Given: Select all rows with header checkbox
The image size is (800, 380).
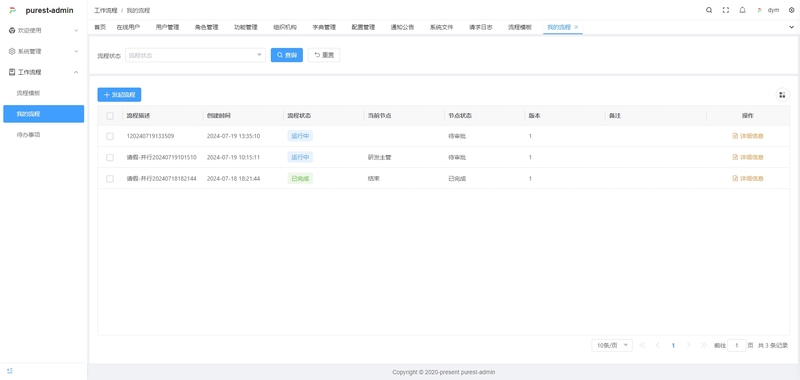Looking at the screenshot, I should click(110, 116).
